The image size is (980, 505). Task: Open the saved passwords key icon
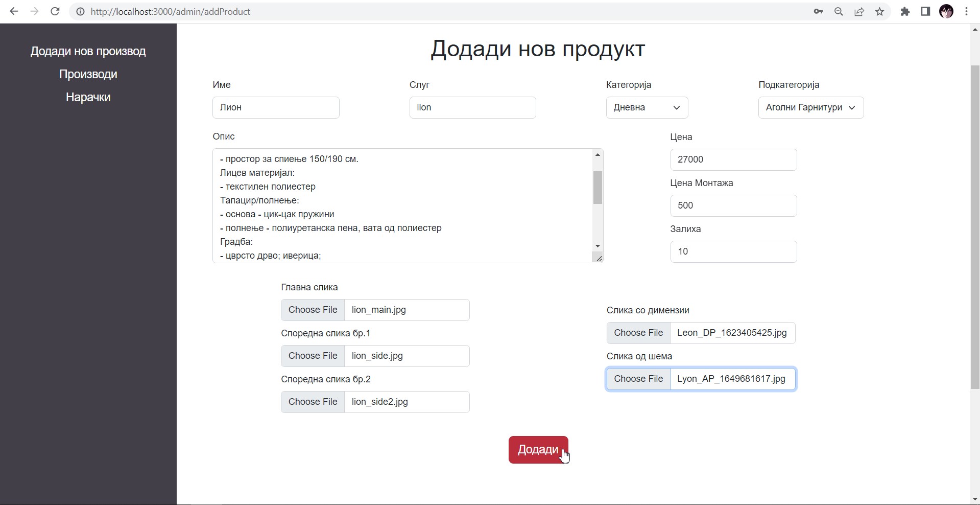818,11
